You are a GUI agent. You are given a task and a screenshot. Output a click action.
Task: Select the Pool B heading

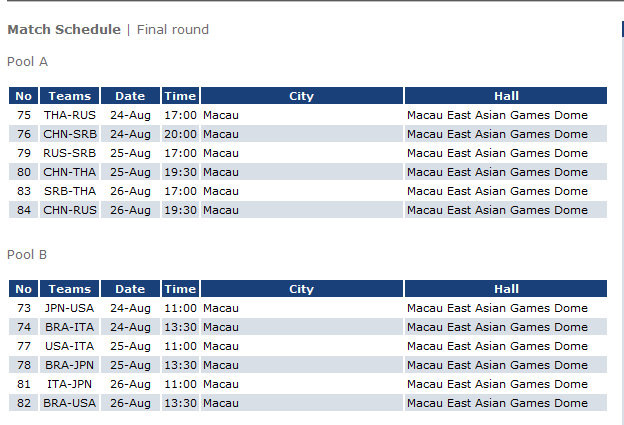27,255
